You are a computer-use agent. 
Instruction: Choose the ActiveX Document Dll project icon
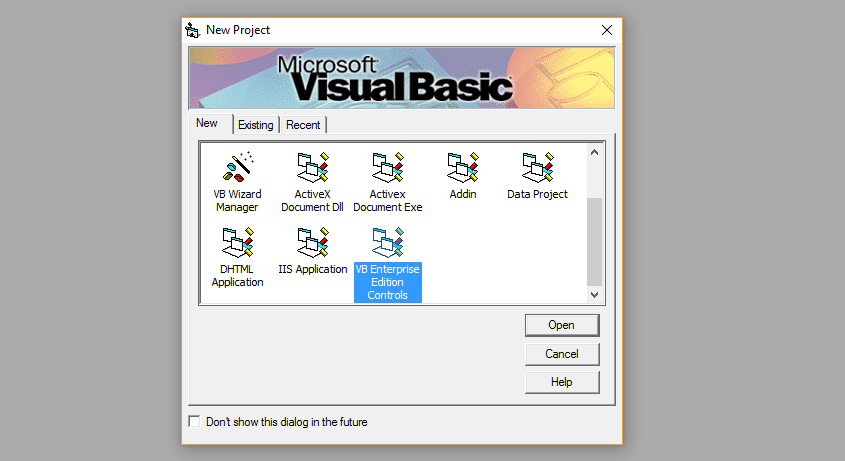[313, 167]
